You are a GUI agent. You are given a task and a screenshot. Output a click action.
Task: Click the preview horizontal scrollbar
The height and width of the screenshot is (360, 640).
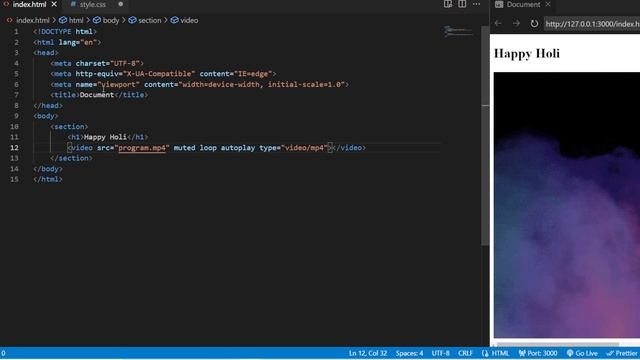click(x=557, y=344)
